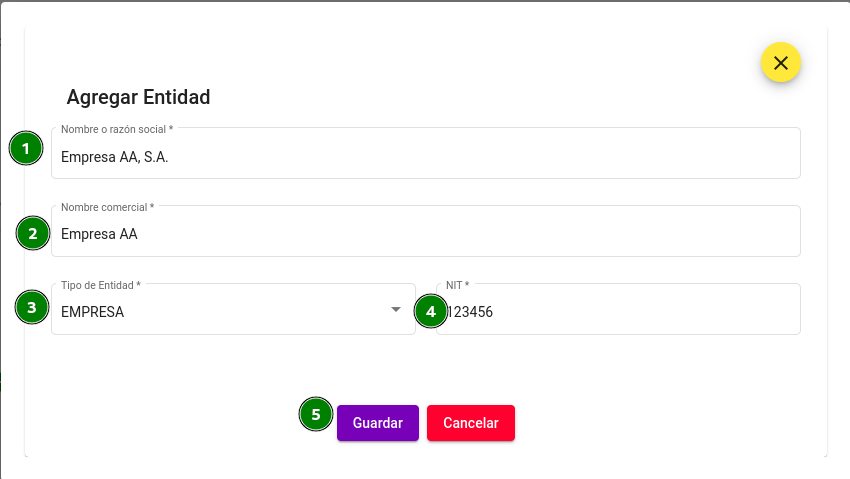The image size is (850, 479).
Task: Click the Tipo de Entidad label
Action: (x=101, y=285)
